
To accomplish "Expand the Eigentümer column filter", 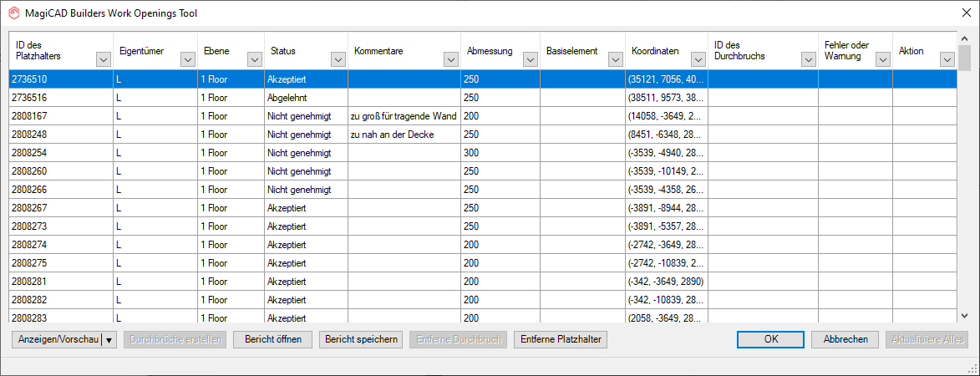I will point(186,59).
